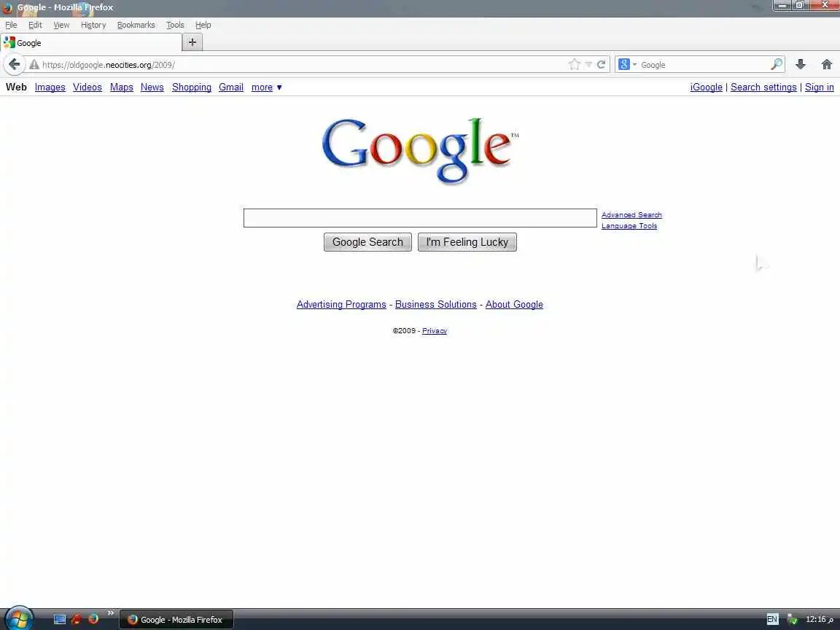Open the History menu
The height and width of the screenshot is (630, 840).
pos(93,26)
